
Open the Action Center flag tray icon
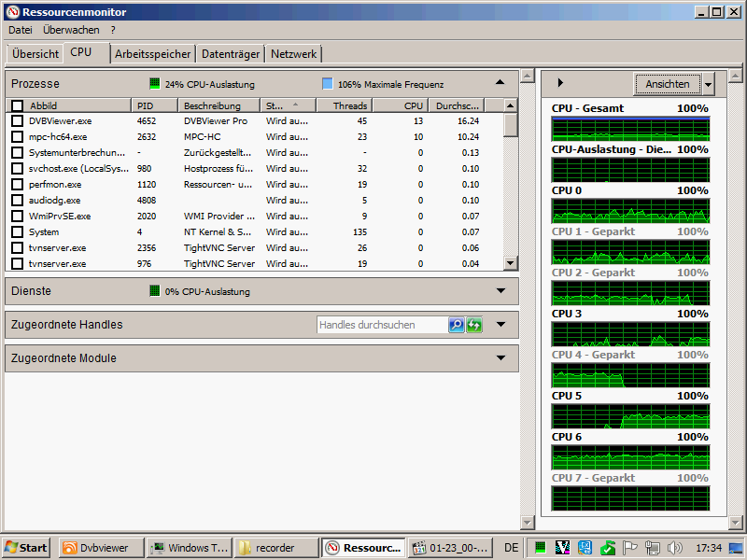click(x=629, y=548)
